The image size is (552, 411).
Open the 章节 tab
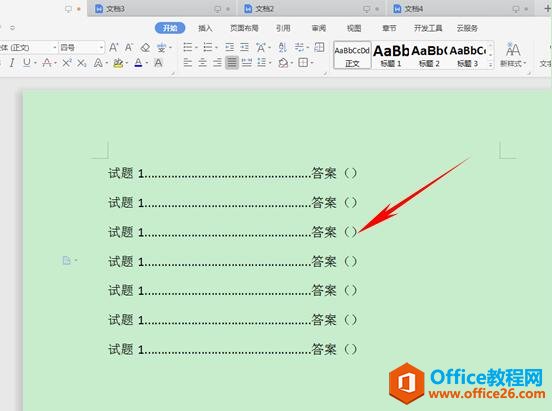point(389,28)
